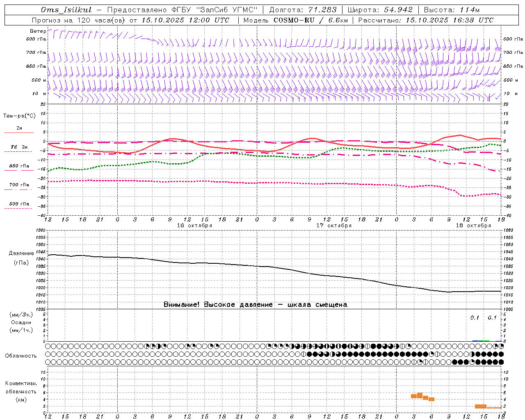
Task: Click the -40 value on left temperature axis
Action: click(x=42, y=215)
